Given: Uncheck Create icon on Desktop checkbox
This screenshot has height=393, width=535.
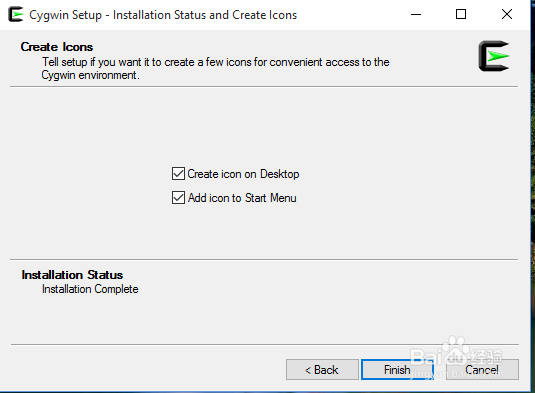Looking at the screenshot, I should [178, 174].
